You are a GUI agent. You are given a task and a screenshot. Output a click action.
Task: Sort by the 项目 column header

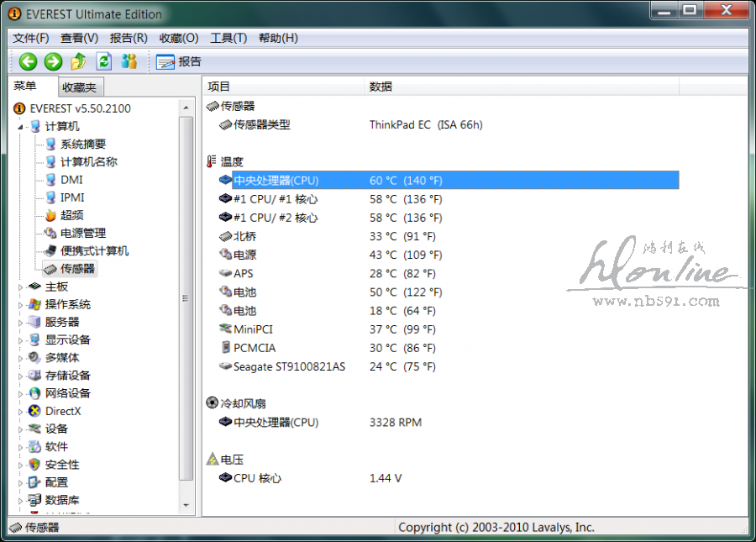(x=284, y=87)
